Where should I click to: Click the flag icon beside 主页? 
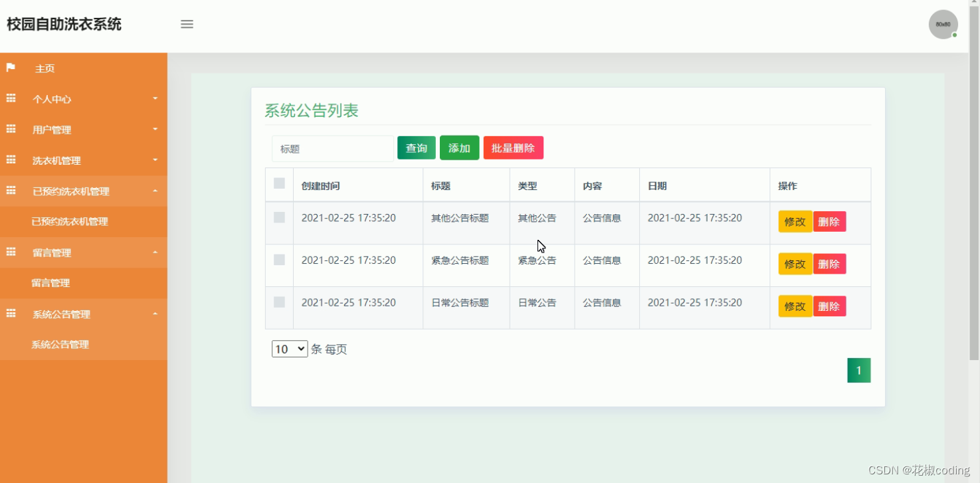point(11,68)
